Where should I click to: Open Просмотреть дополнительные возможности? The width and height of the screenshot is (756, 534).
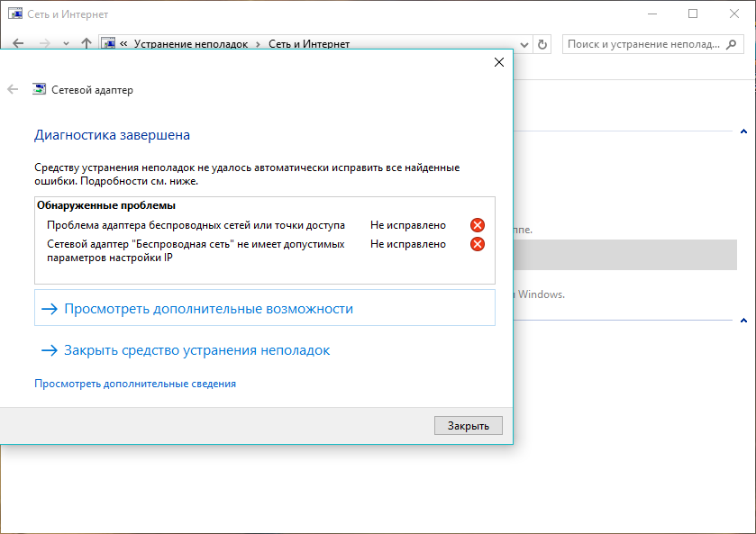(x=265, y=309)
